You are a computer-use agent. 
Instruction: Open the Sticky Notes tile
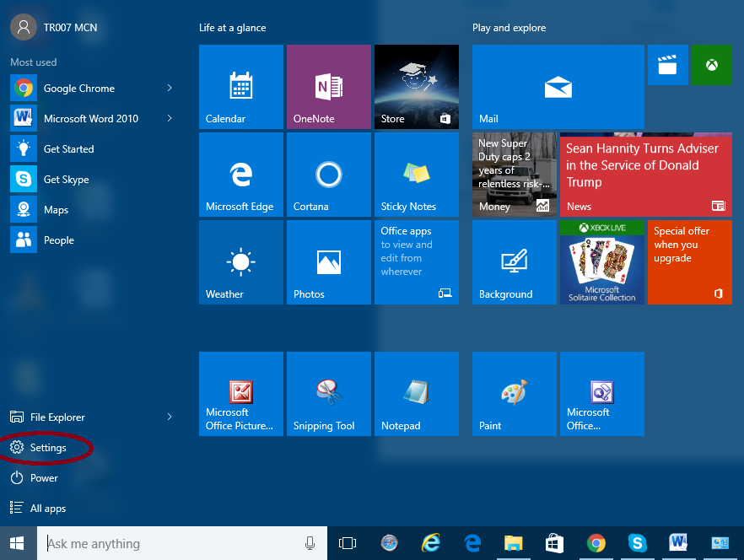click(x=416, y=175)
